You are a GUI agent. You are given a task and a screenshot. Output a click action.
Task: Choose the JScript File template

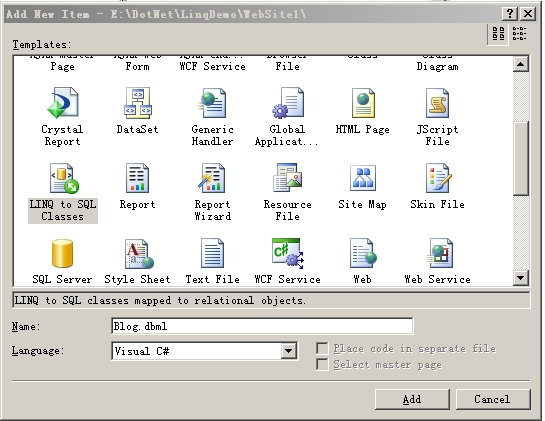(x=437, y=103)
